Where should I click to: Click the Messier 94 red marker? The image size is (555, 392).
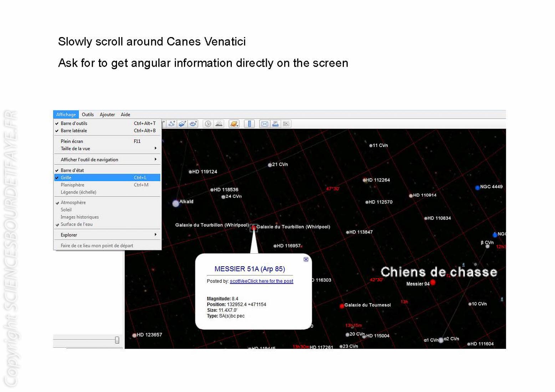pos(433,282)
